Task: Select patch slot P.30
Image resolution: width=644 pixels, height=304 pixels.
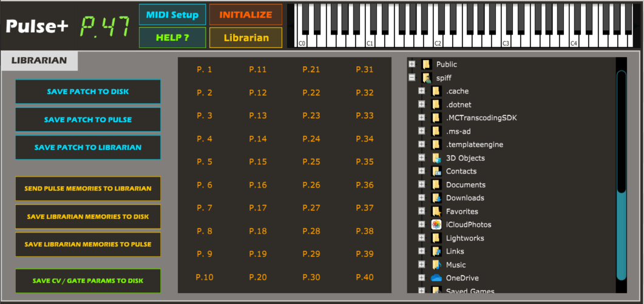Action: 311,277
